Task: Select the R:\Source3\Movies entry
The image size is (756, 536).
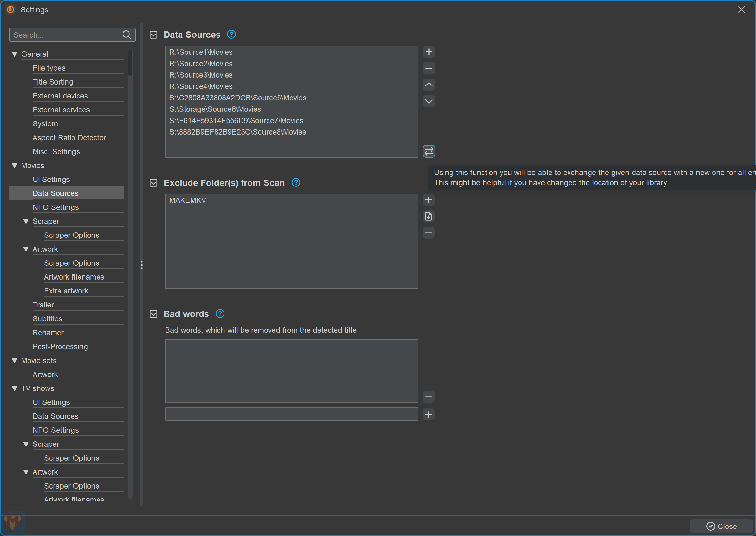Action: [x=201, y=75]
